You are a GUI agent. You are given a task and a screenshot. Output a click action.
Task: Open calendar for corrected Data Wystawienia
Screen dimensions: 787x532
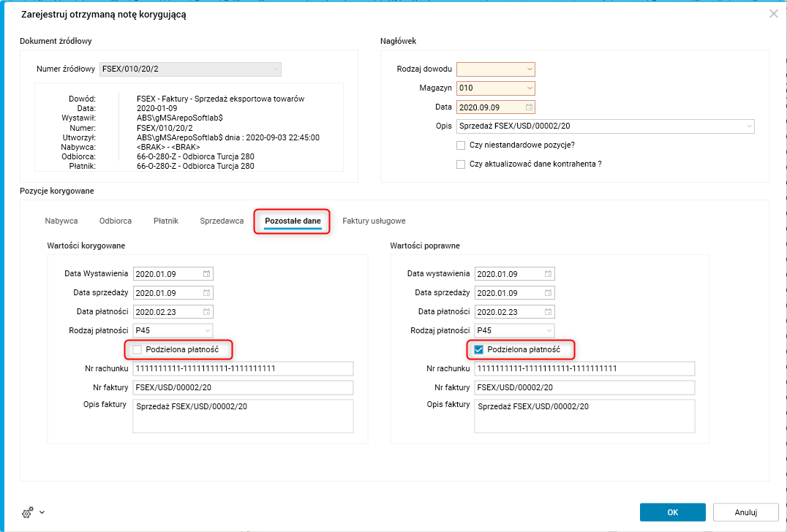click(x=207, y=274)
